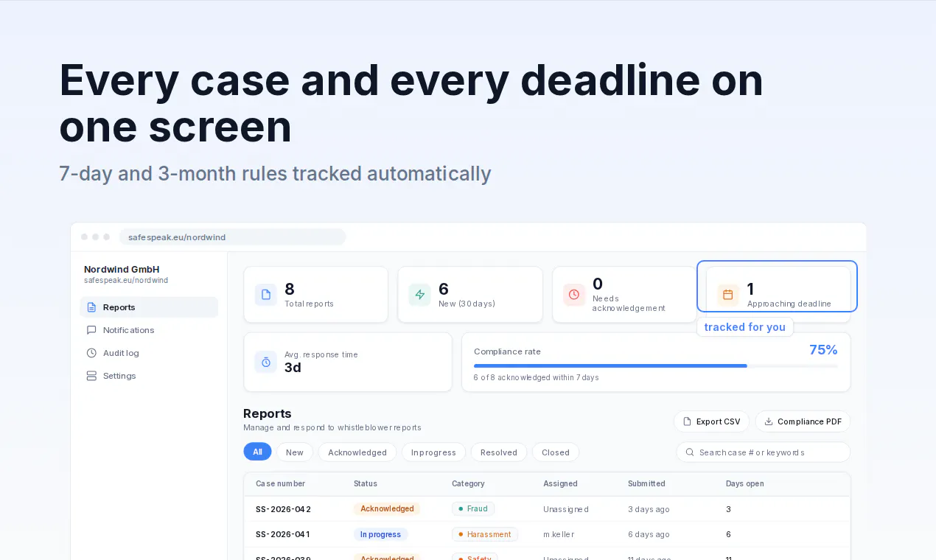Screen dimensions: 936x560
Task: Click Acknowledged badge of SS-2026-042
Action: [x=387, y=509]
